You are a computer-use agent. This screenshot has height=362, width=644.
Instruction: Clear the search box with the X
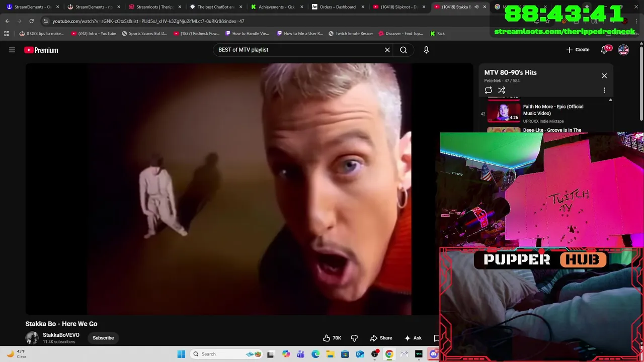click(387, 50)
